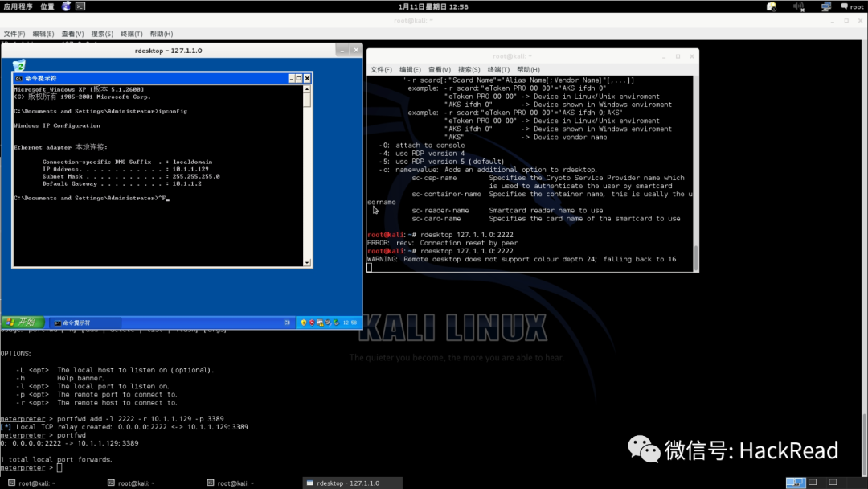
Task: Click the 'Default Gateway' line in ipconfig output
Action: (x=122, y=184)
